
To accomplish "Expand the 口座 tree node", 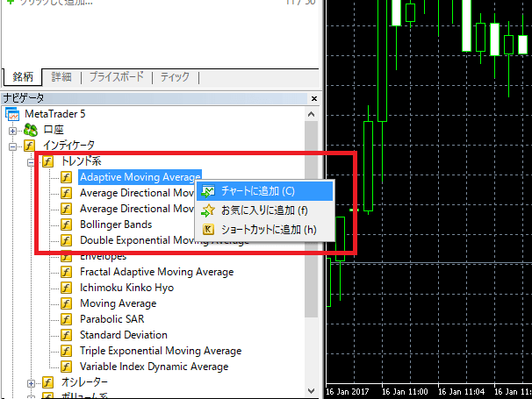I will (x=12, y=131).
